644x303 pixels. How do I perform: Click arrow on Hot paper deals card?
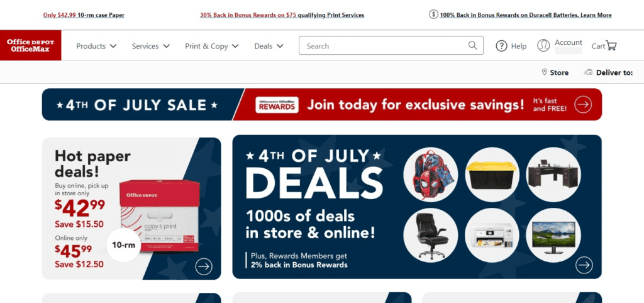click(x=204, y=266)
